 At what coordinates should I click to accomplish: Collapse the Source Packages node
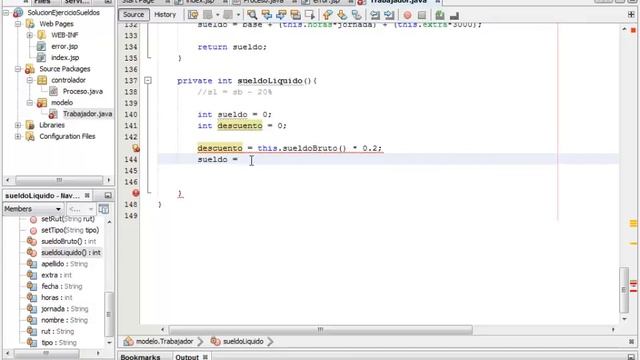[x=18, y=69]
